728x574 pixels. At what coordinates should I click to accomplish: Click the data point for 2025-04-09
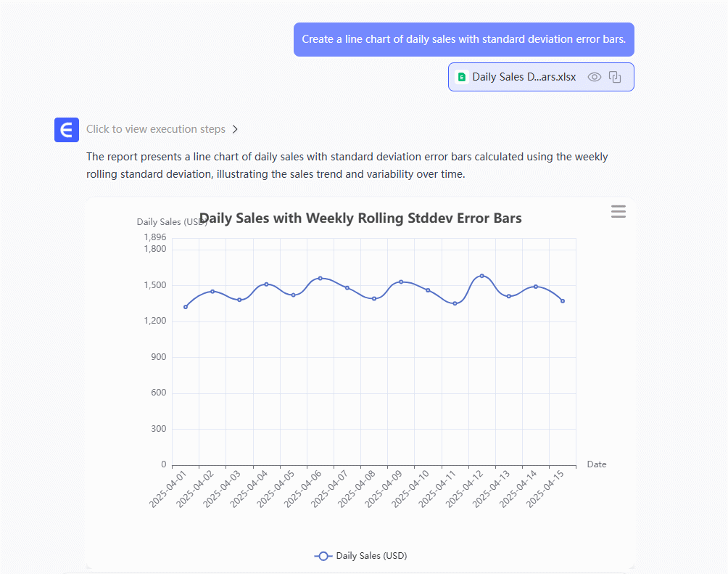click(401, 282)
